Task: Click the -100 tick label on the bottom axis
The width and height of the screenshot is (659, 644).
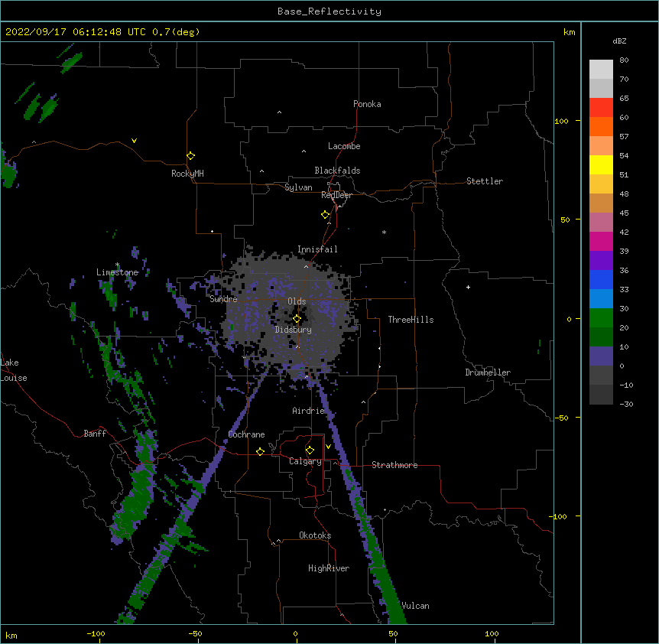Action: [x=96, y=633]
